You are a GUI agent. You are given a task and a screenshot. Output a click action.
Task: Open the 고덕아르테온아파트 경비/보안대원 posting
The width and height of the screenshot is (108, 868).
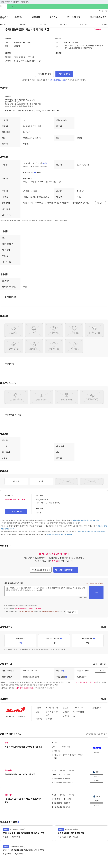[x=23, y=800]
